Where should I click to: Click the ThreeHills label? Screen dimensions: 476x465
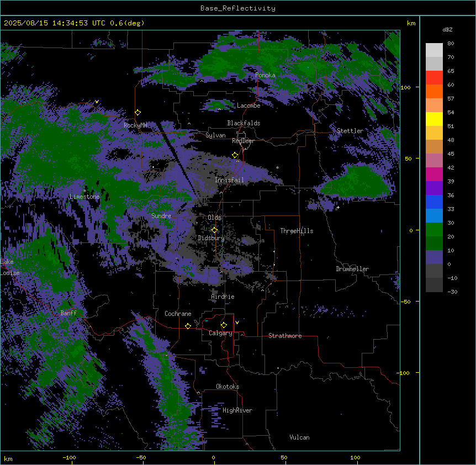(x=297, y=231)
